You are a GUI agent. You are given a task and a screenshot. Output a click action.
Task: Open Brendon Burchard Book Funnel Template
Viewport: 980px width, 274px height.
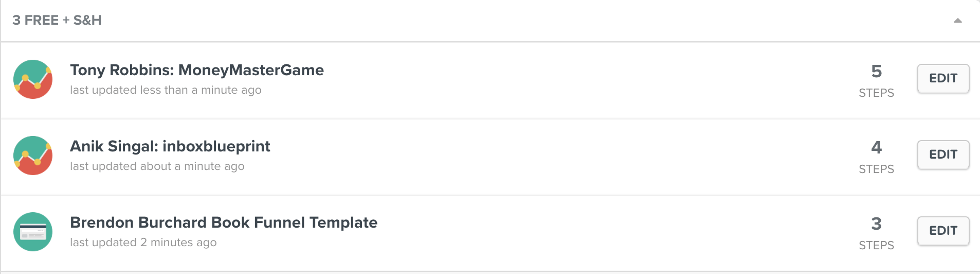[x=223, y=222]
